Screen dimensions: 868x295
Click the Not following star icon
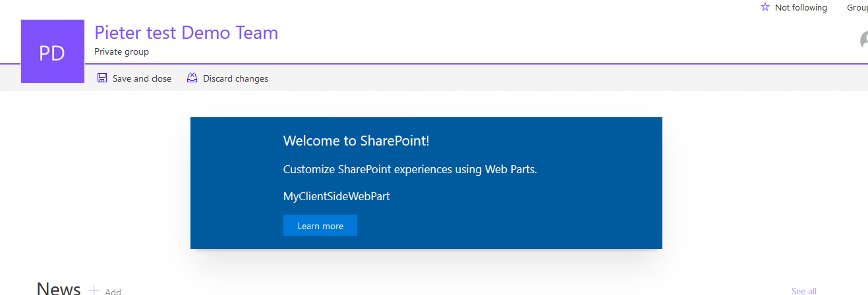tap(765, 7)
